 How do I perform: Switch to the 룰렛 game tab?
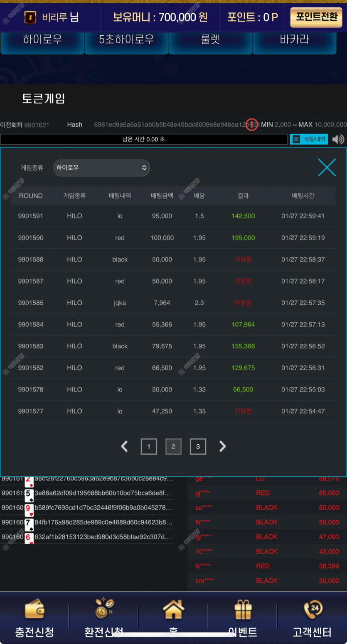[x=210, y=41]
